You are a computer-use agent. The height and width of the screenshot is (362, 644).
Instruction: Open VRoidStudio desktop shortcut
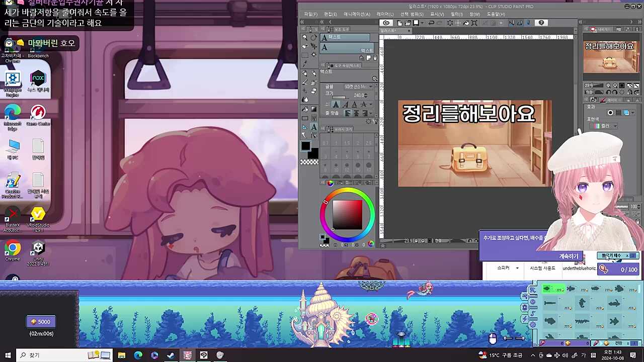[x=38, y=219]
